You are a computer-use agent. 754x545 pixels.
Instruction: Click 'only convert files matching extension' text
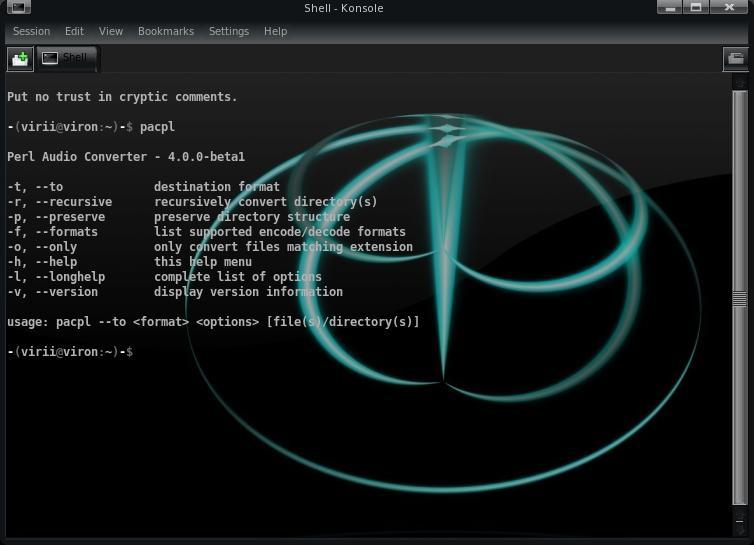[x=283, y=247]
